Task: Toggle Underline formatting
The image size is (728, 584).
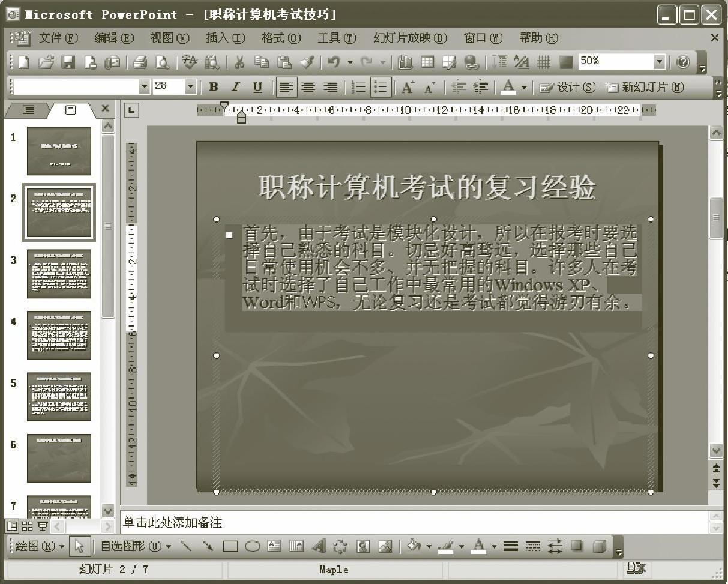Action: [257, 88]
